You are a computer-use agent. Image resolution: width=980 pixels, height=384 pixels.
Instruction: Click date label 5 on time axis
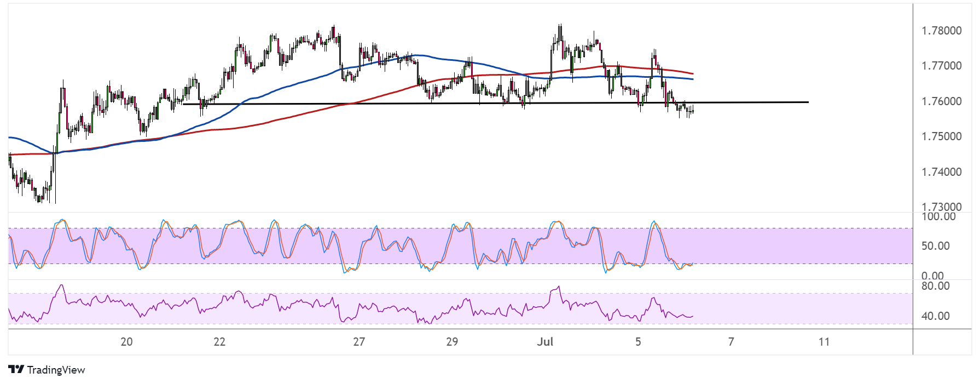click(638, 342)
